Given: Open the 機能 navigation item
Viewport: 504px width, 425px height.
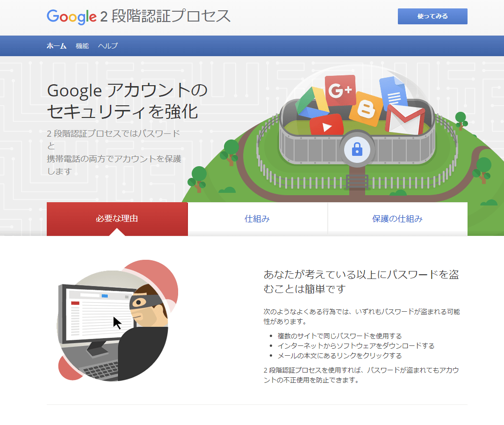Looking at the screenshot, I should click(x=82, y=46).
